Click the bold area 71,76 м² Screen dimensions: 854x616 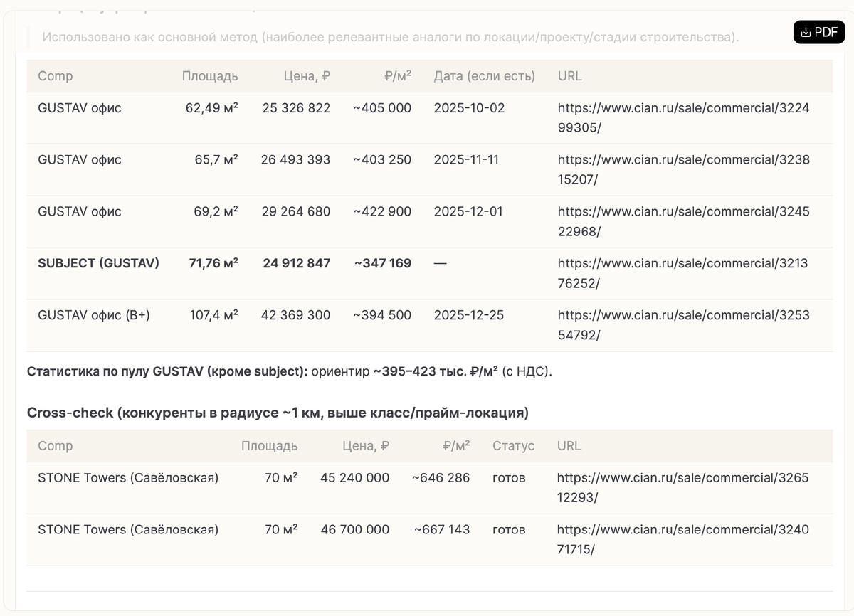coord(213,263)
